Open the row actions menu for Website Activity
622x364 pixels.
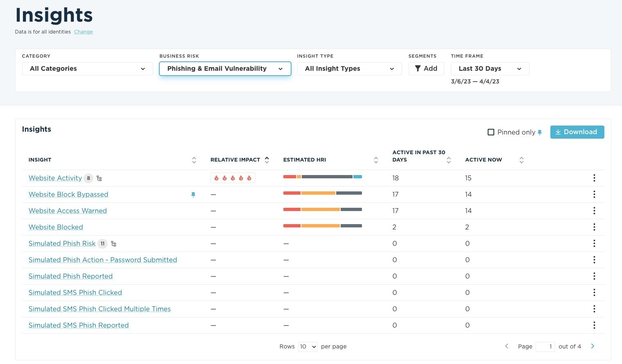click(594, 178)
